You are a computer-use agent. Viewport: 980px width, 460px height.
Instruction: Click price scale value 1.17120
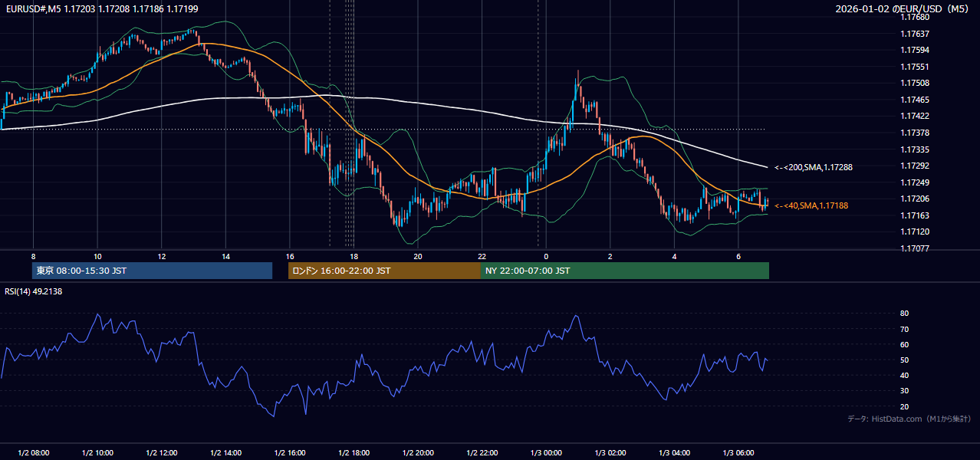[x=916, y=232]
